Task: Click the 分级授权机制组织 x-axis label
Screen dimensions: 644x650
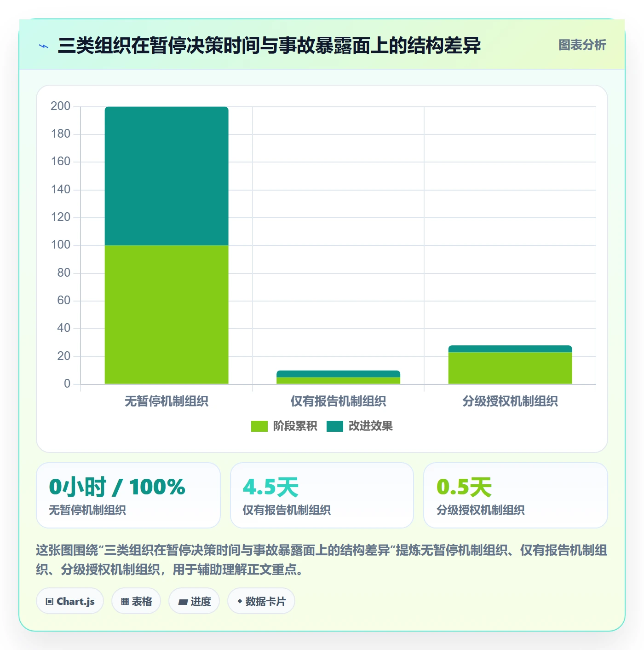Action: tap(510, 401)
